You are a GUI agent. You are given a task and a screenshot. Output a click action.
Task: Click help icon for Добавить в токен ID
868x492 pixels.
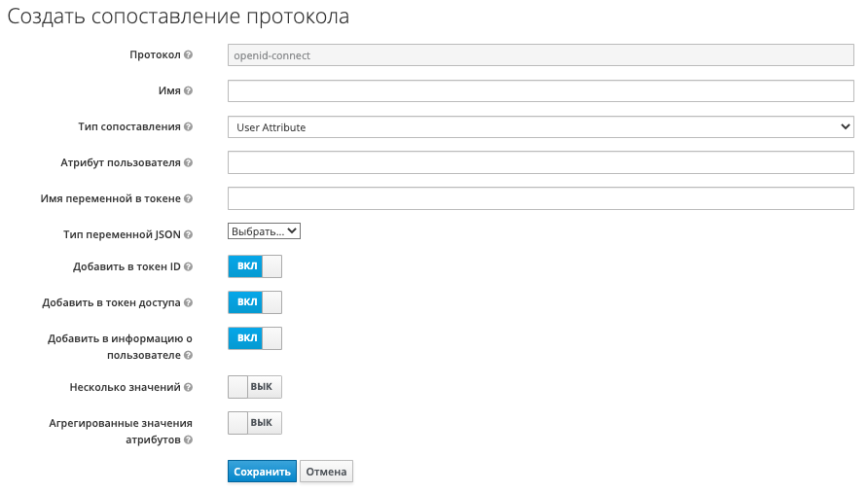tap(188, 266)
